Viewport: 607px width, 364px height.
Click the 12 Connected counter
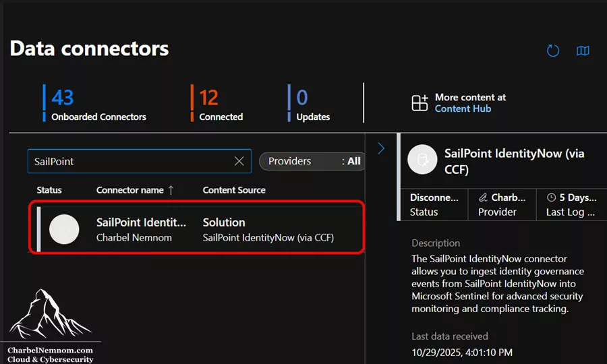click(217, 103)
